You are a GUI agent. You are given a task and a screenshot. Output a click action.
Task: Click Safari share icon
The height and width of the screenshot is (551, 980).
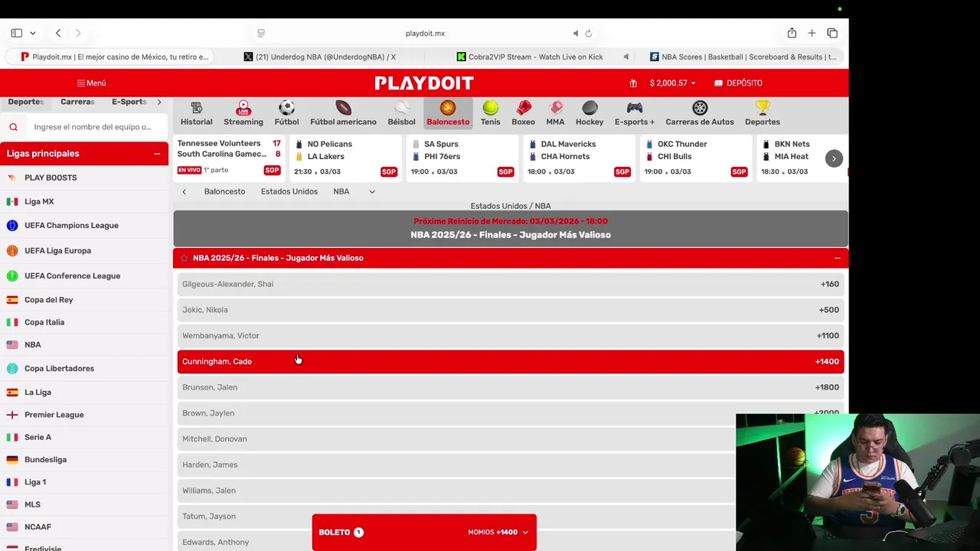point(792,33)
